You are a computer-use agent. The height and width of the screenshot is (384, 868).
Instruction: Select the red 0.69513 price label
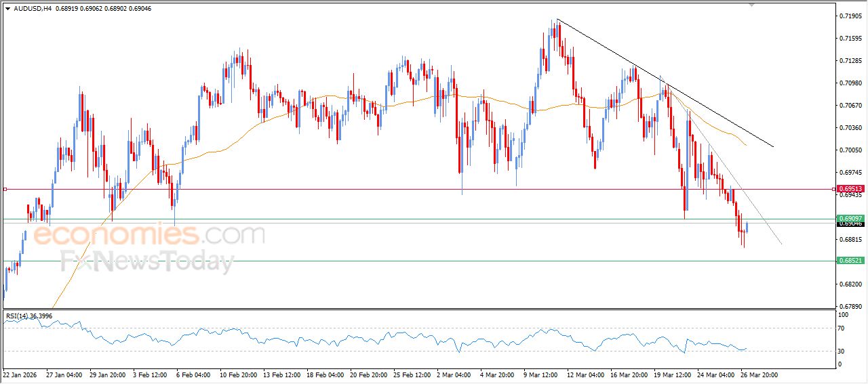pyautogui.click(x=850, y=190)
